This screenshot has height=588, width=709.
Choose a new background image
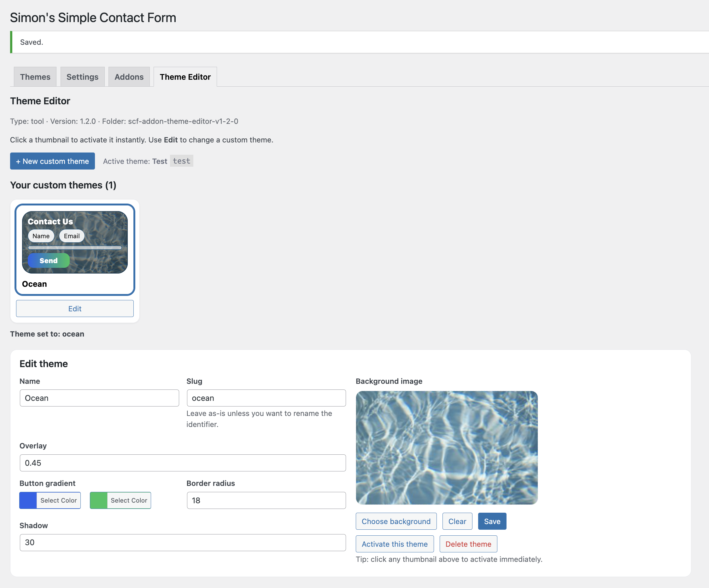[396, 521]
